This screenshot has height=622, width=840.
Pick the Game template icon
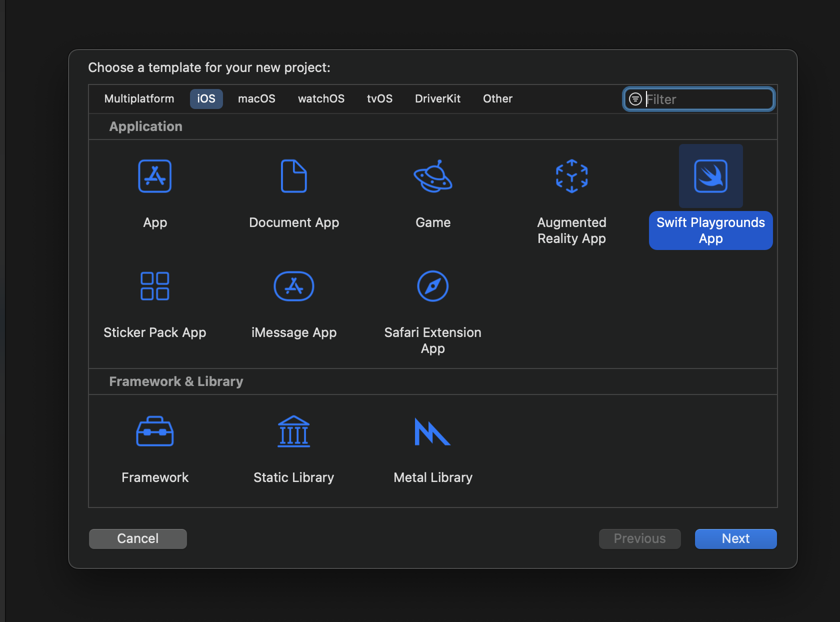(432, 176)
